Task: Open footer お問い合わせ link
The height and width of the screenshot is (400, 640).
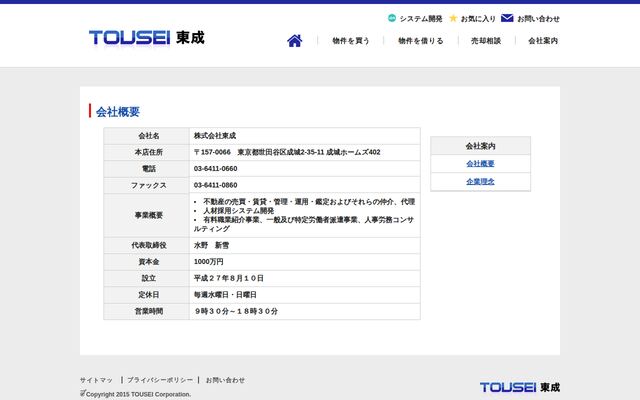Action: pos(225,380)
